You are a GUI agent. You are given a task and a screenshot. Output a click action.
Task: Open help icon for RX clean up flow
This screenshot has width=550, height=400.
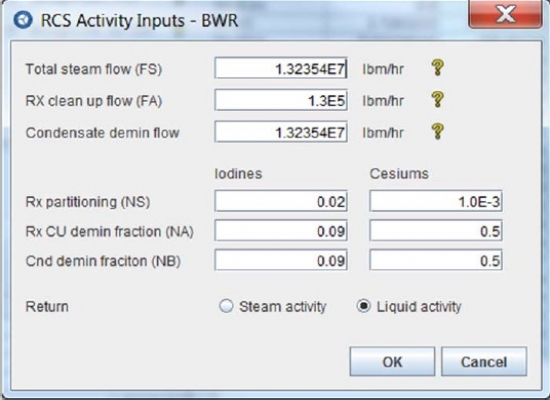click(437, 100)
